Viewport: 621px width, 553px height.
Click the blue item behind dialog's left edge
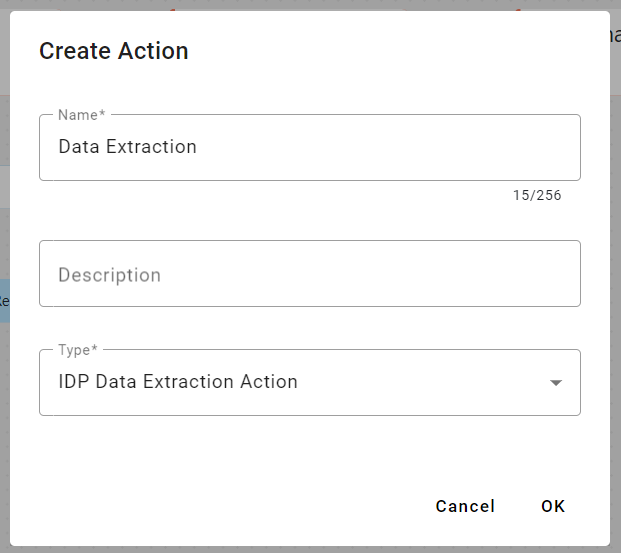tap(4, 300)
